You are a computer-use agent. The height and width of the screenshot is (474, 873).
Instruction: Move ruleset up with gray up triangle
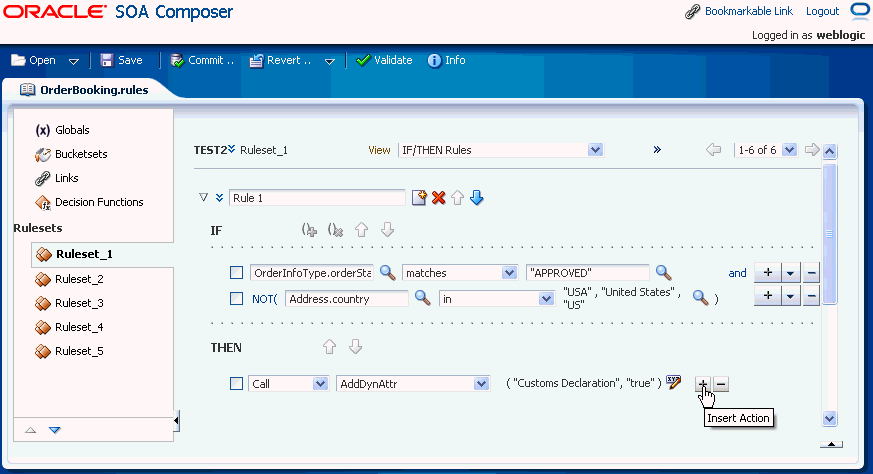[x=31, y=430]
